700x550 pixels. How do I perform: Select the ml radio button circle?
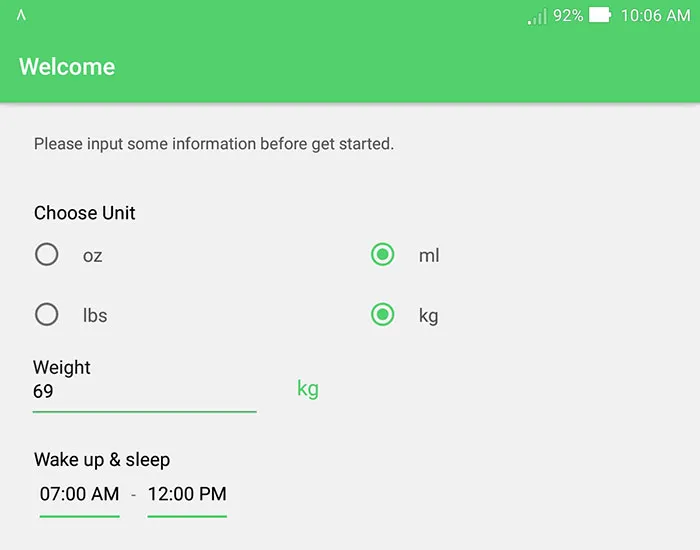pos(382,255)
